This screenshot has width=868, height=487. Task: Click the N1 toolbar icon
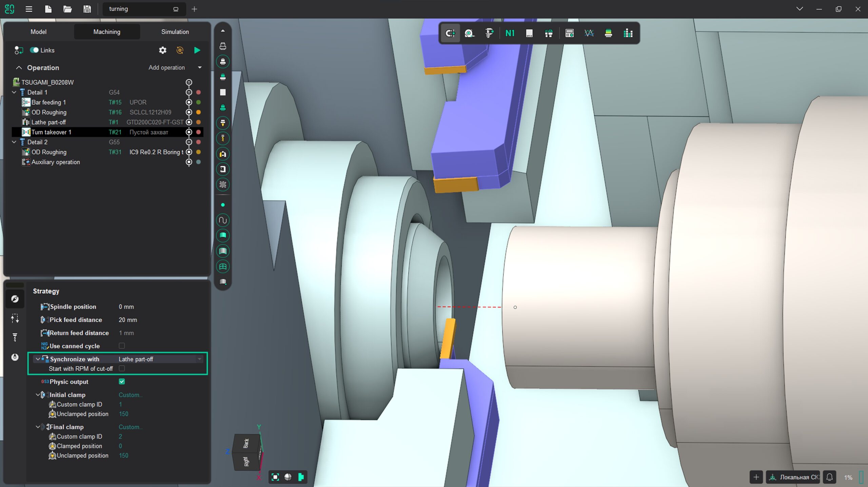click(510, 33)
